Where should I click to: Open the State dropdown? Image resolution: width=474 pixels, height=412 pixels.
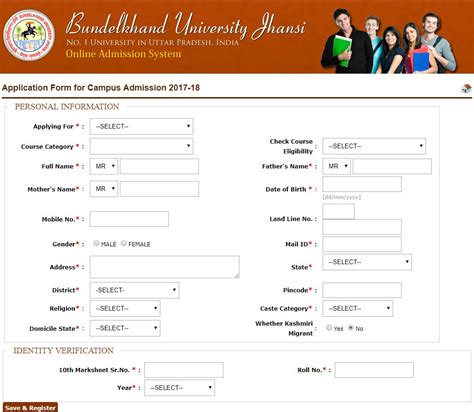[367, 262]
